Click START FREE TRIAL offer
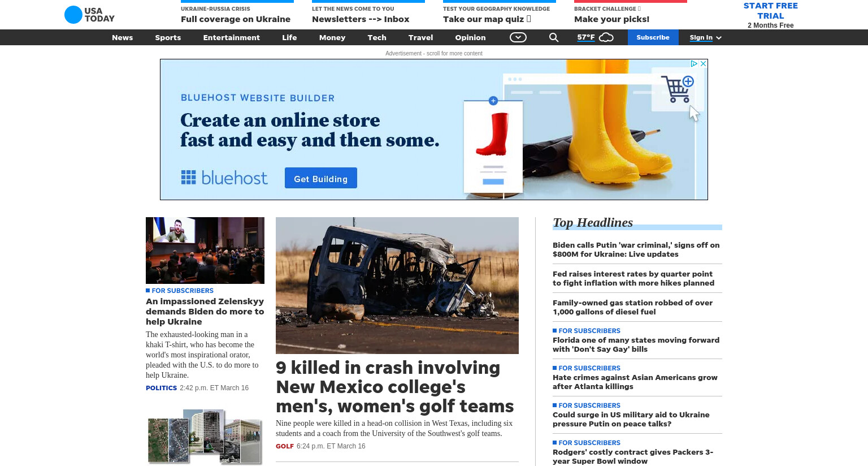Image resolution: width=868 pixels, height=466 pixels. pyautogui.click(x=770, y=11)
